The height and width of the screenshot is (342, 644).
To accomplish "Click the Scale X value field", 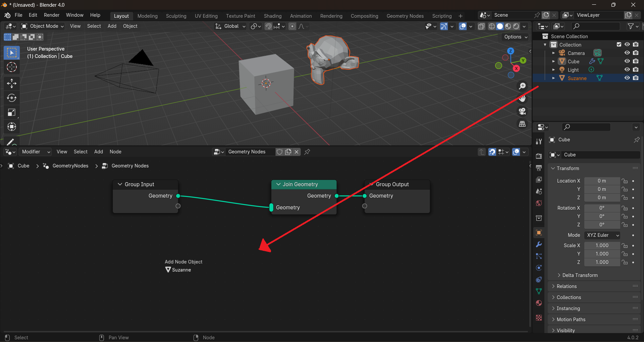I will pyautogui.click(x=602, y=246).
